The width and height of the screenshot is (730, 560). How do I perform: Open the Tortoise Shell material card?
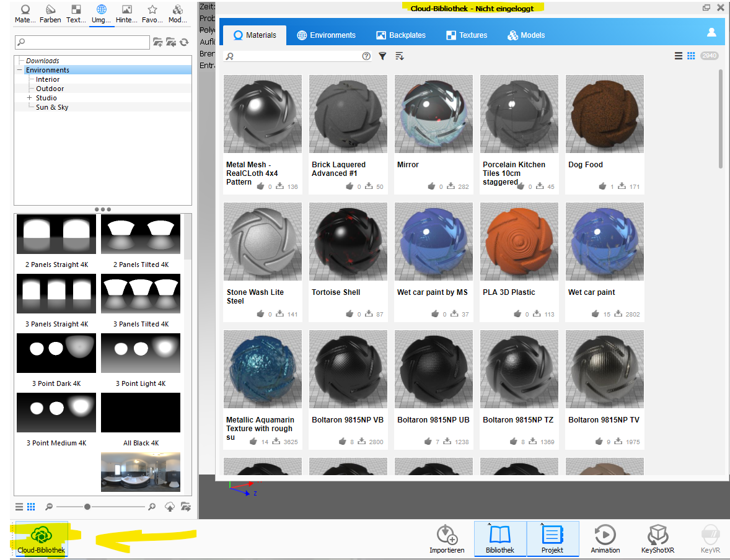[x=348, y=261]
